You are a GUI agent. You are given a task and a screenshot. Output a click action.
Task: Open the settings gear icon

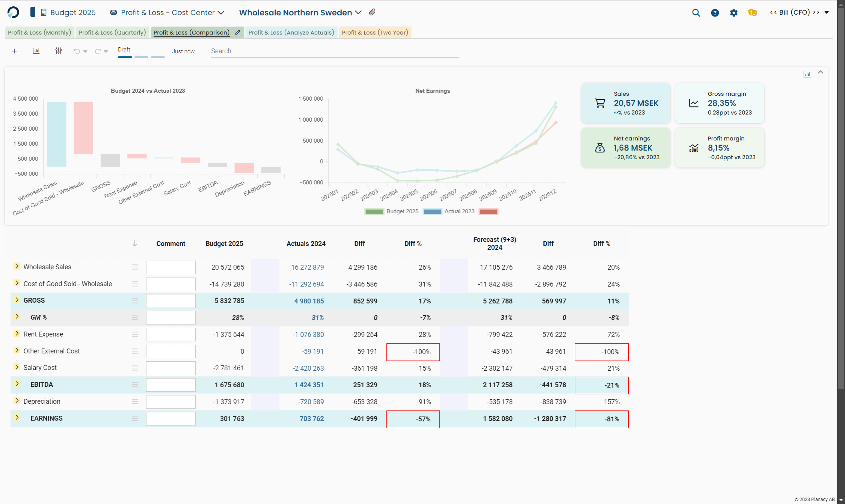(x=733, y=13)
